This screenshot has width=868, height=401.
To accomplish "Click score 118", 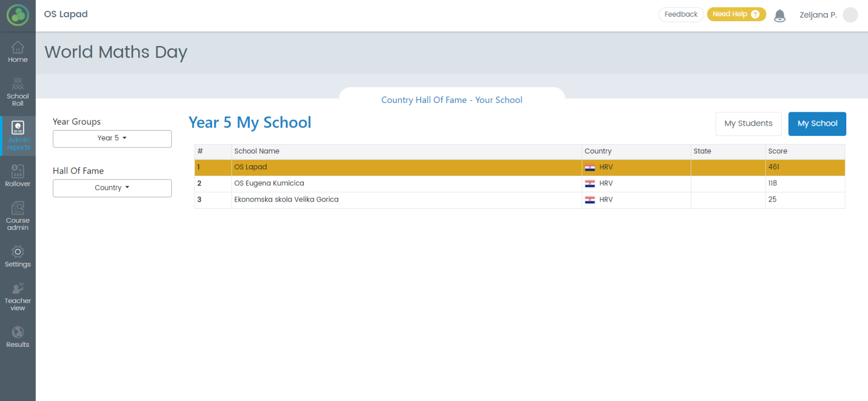I will tap(773, 183).
